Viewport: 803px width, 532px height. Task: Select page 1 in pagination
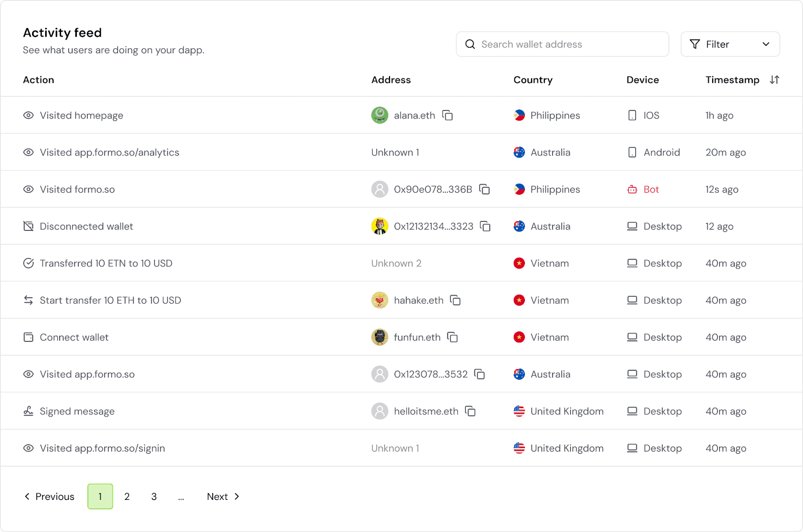100,496
